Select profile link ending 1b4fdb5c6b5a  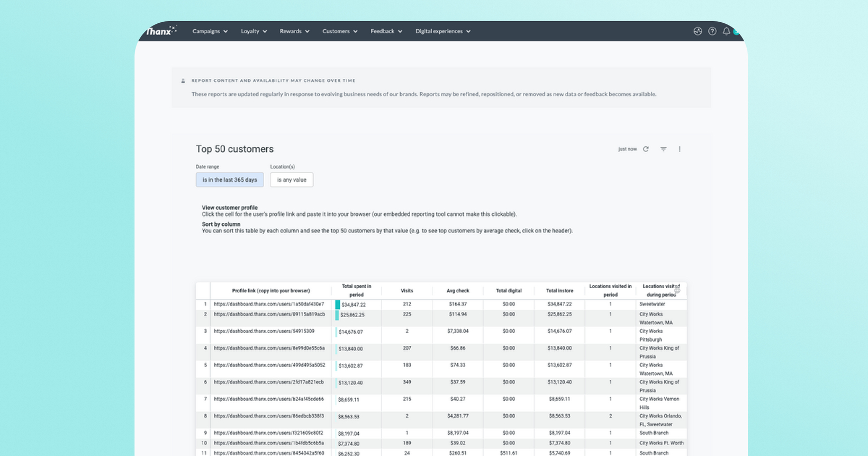tap(269, 443)
